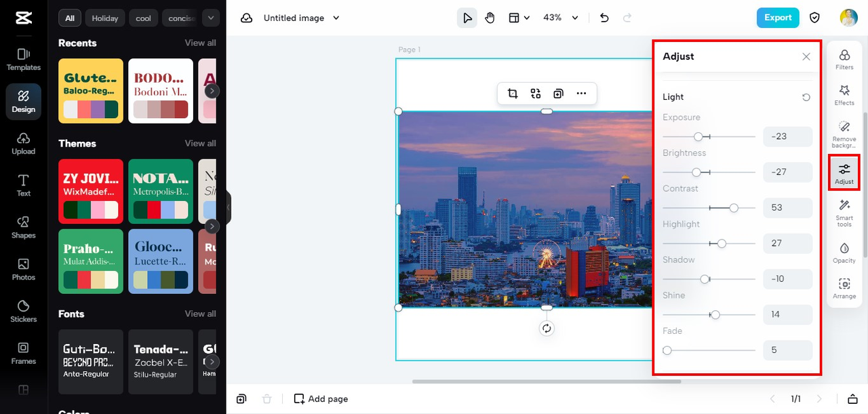Open the Text tool panel
The height and width of the screenshot is (414, 868).
point(24,185)
